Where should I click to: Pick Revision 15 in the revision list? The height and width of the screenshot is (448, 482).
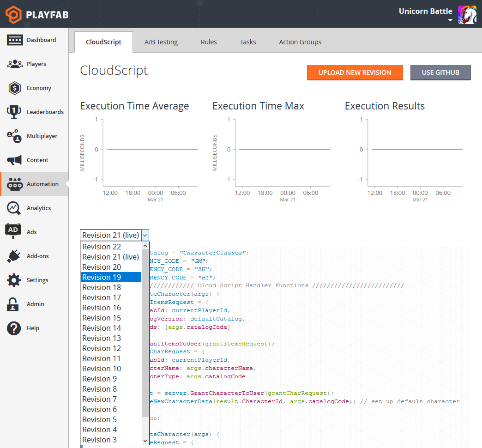111,318
